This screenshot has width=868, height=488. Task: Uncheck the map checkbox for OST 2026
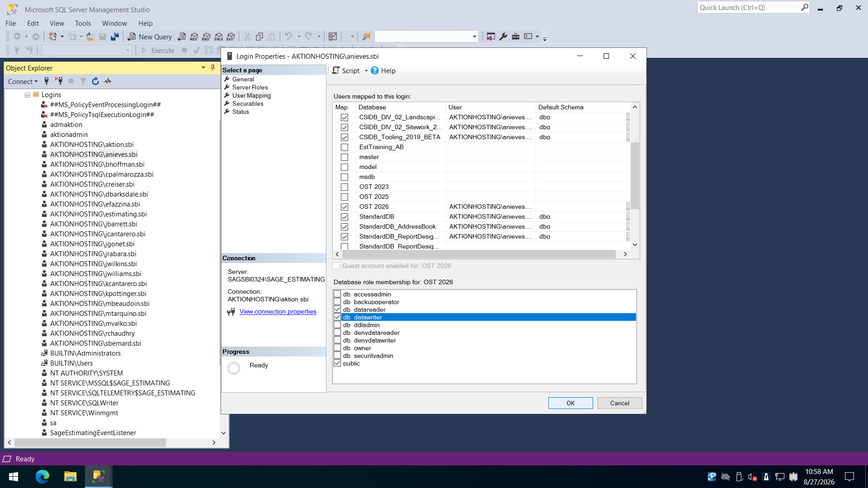point(344,207)
